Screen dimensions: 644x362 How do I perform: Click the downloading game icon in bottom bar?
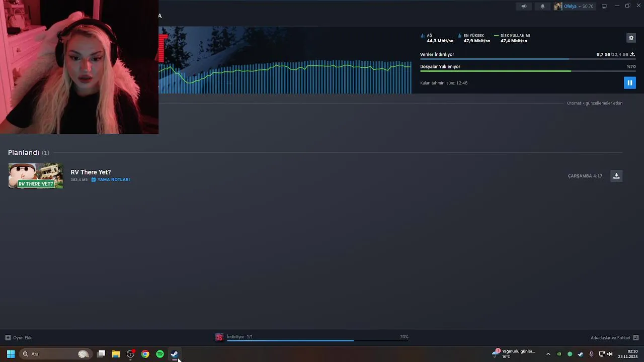(219, 337)
